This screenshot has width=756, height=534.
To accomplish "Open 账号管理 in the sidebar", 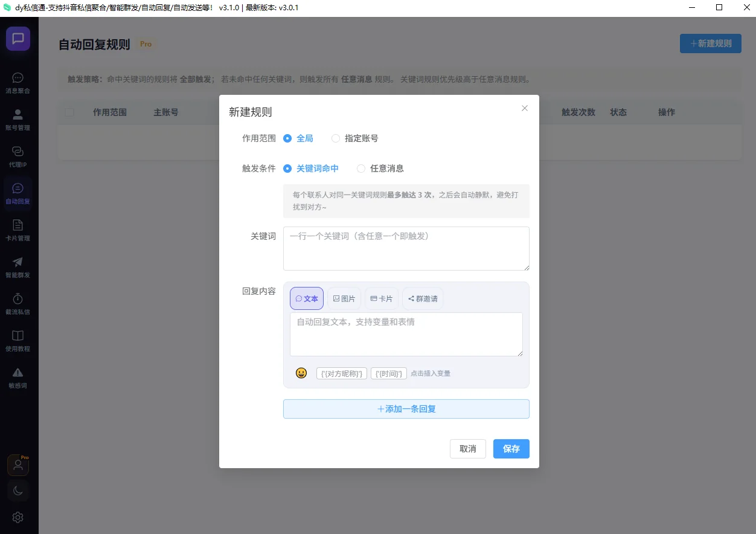I will 18,120.
